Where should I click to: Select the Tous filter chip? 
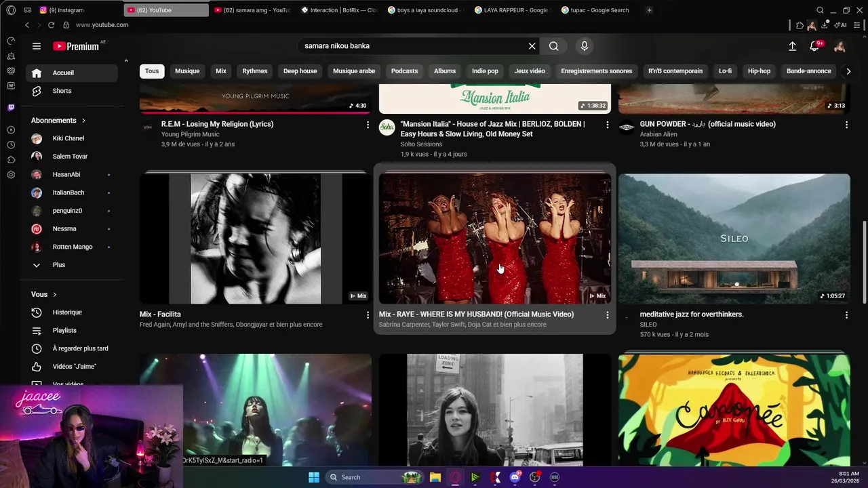(152, 71)
